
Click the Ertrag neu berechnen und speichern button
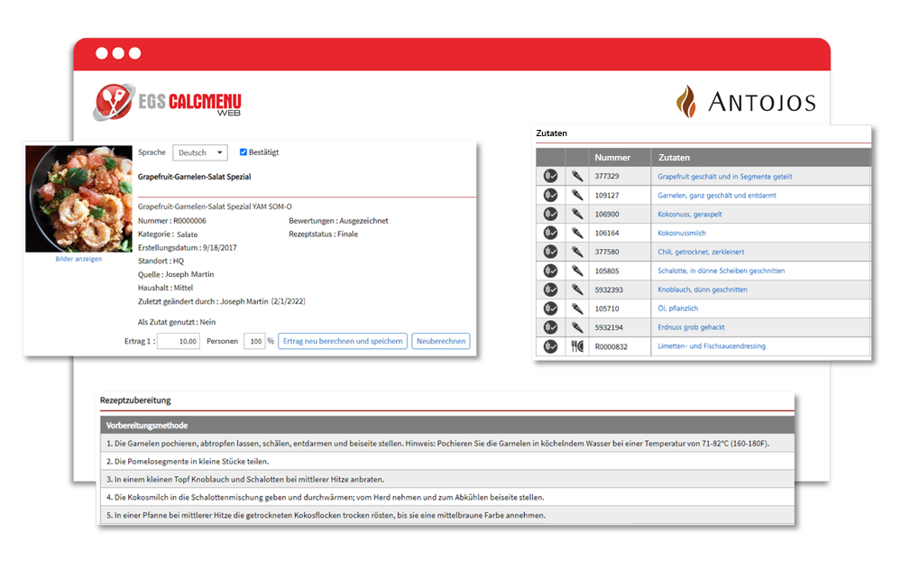point(343,341)
